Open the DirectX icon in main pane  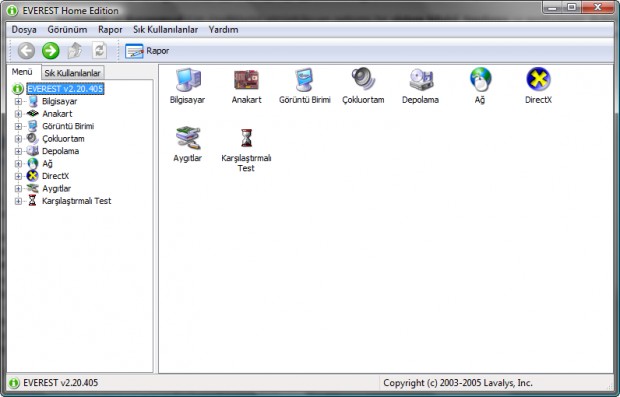pyautogui.click(x=538, y=79)
